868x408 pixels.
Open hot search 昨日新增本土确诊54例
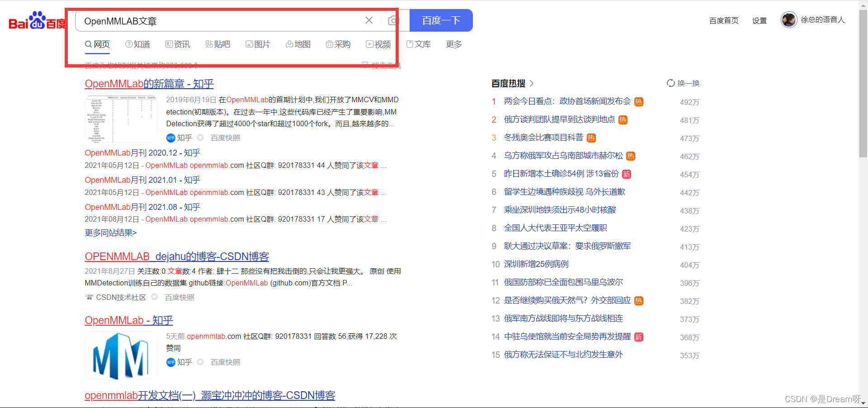[x=561, y=174]
